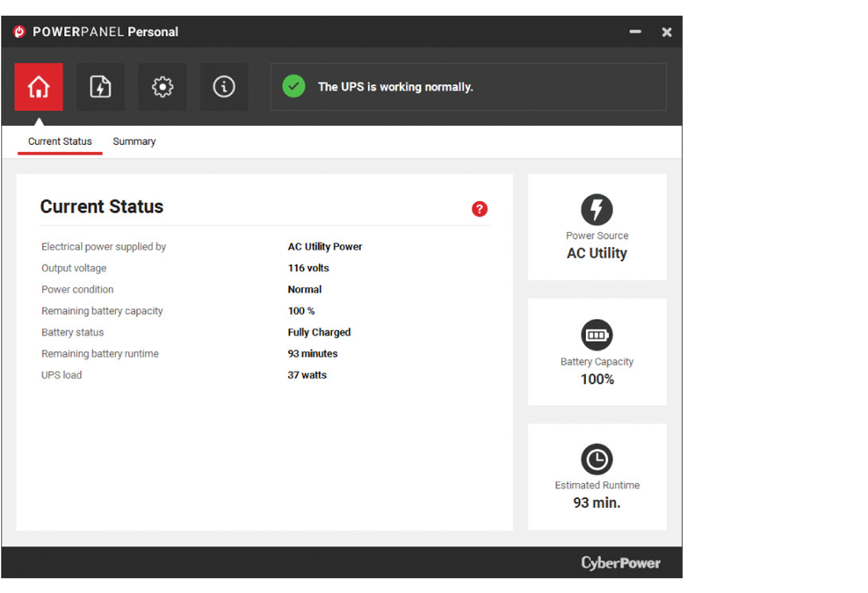The width and height of the screenshot is (868, 593).
Task: Click 'POWERPANEL Personal' title text
Action: pos(105,33)
